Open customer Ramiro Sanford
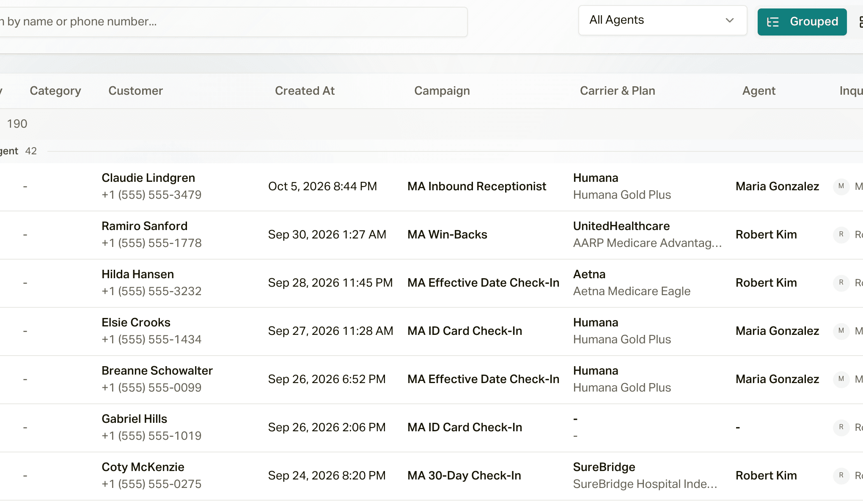This screenshot has width=863, height=504. pyautogui.click(x=144, y=226)
